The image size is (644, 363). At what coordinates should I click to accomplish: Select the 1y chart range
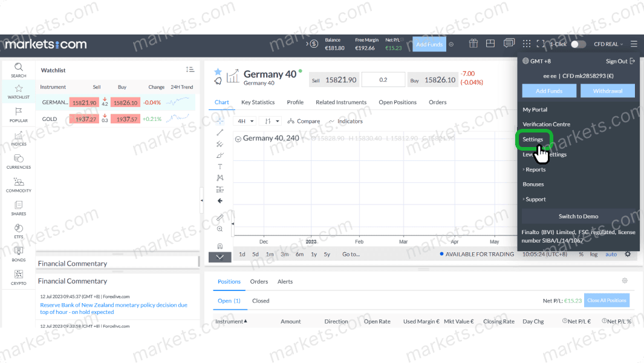coord(314,254)
